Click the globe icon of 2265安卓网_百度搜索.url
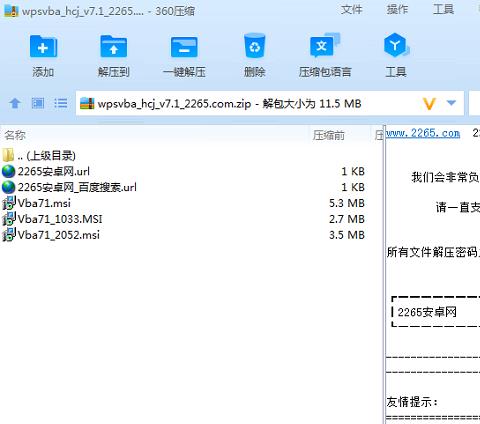Viewport: 480px width, 424px height. click(9, 187)
